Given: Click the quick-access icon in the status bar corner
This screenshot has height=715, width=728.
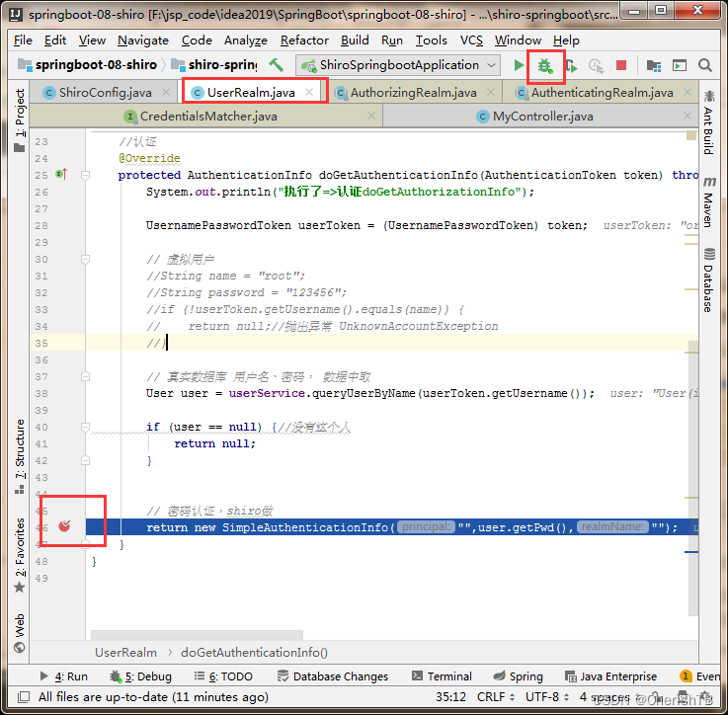Looking at the screenshot, I should 24,697.
